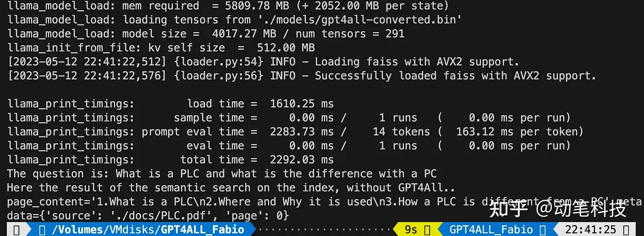The width and height of the screenshot is (644, 236).
Task: Click the @动笔科技 watermark text
Action: coord(581,209)
